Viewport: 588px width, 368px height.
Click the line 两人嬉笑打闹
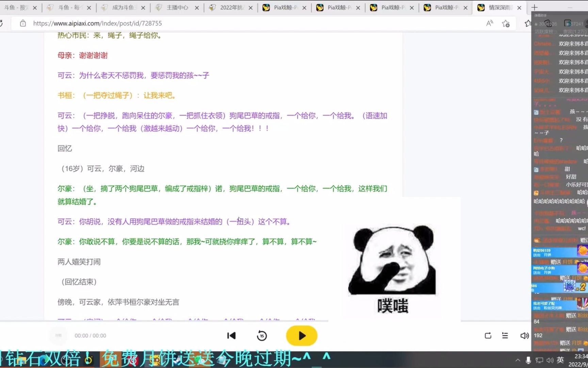click(79, 262)
